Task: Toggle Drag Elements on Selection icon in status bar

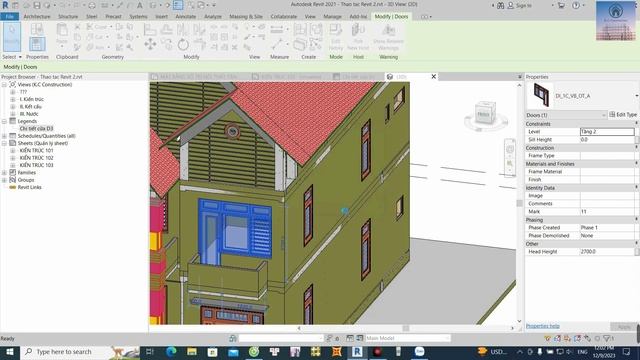Action: 587,338
